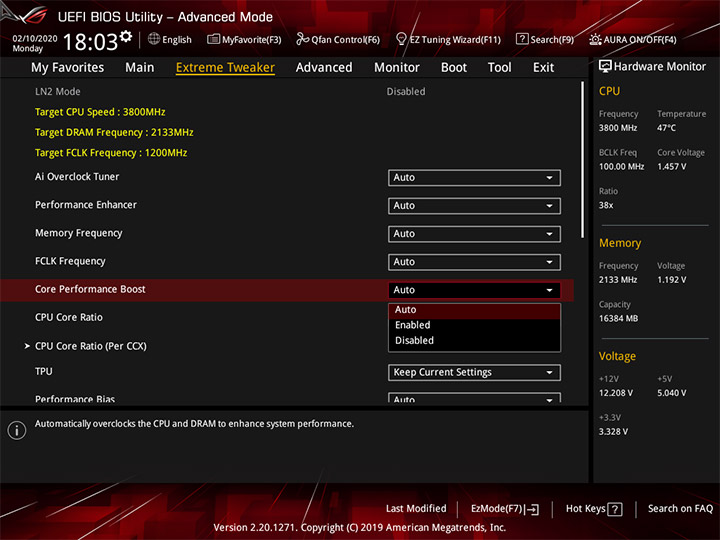Image resolution: width=720 pixels, height=540 pixels.
Task: Open the Ai Overclock Tuner dropdown
Action: point(474,178)
